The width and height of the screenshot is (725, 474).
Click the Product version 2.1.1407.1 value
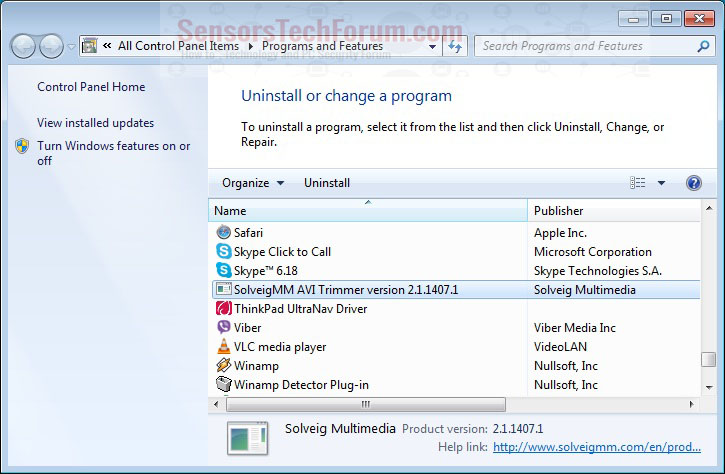[x=518, y=429]
